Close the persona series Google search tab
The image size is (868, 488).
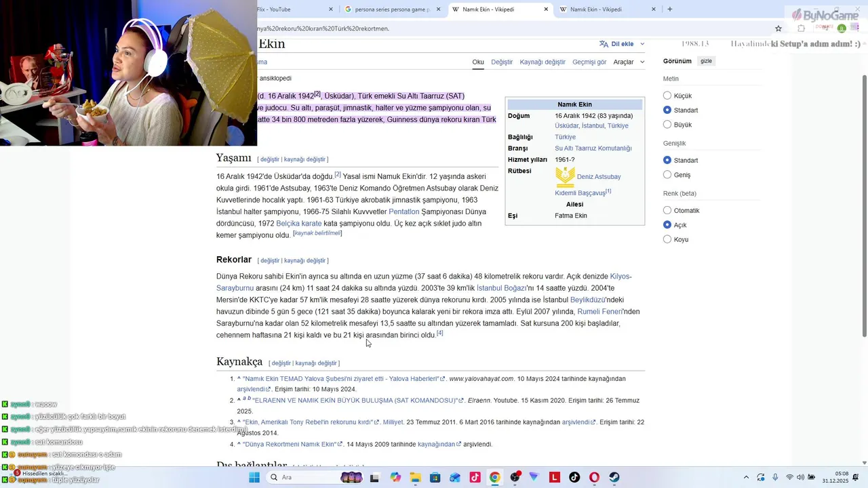438,9
